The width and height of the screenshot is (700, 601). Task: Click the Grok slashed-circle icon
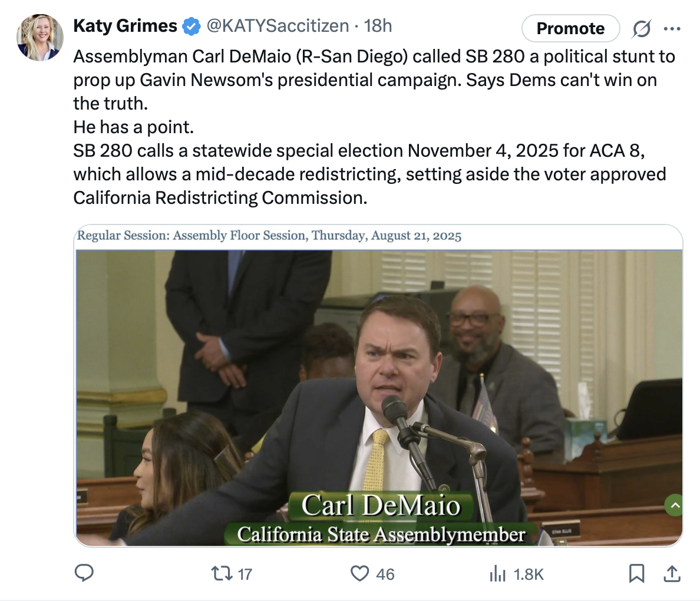(x=642, y=28)
